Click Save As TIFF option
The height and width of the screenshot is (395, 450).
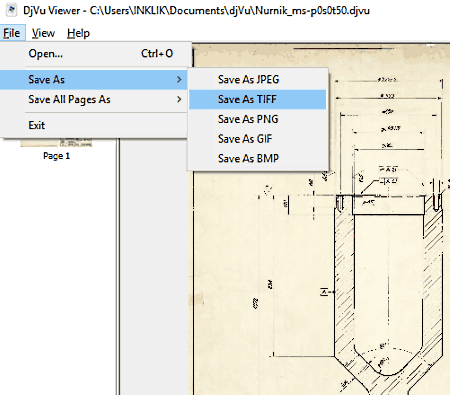(258, 99)
